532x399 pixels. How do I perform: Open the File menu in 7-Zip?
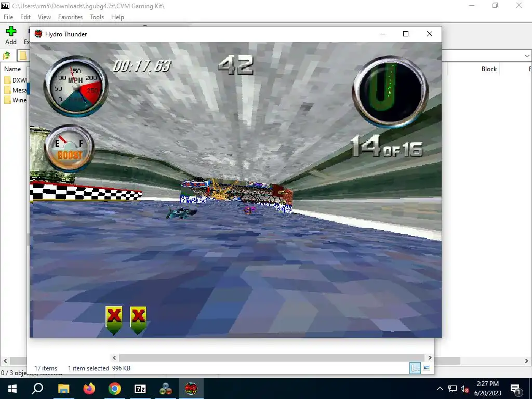[8, 17]
